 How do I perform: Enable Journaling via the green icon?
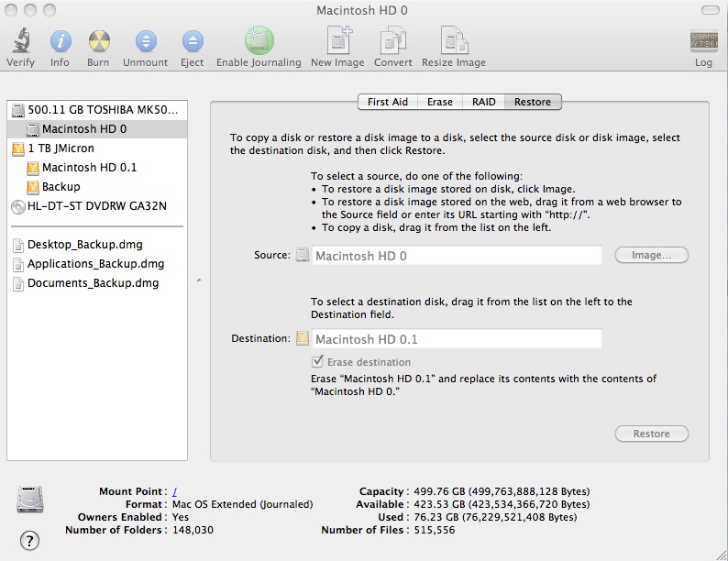[259, 40]
